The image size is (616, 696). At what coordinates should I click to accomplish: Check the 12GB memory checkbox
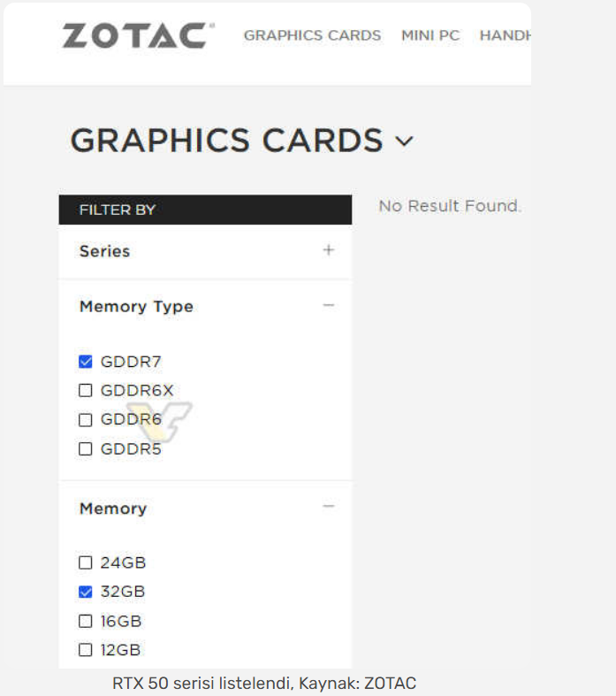86,650
